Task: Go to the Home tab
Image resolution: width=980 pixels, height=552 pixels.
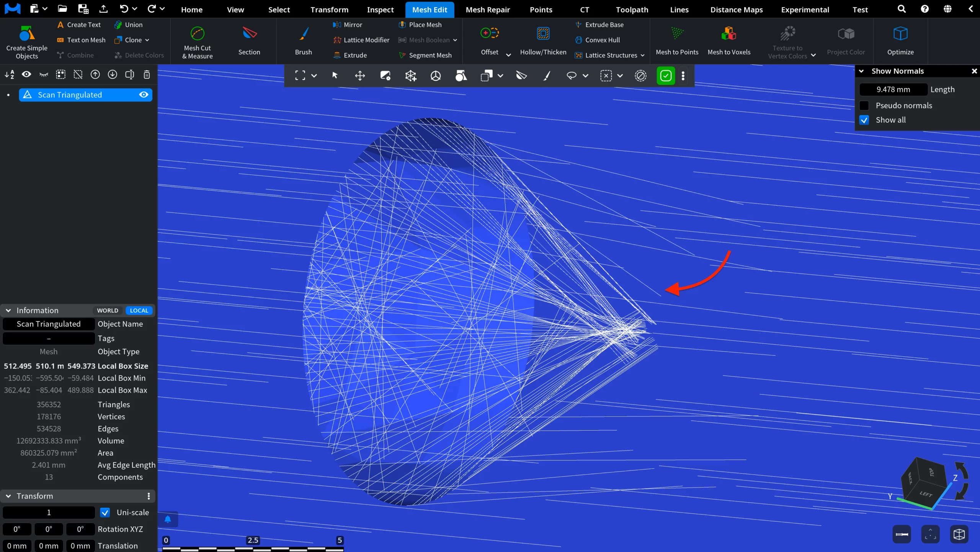Action: 192,10
